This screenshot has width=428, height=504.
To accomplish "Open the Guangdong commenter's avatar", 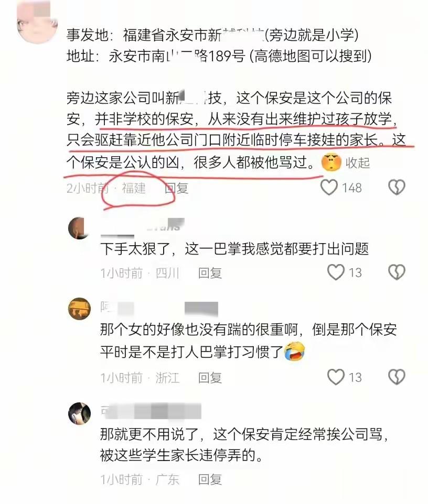I will (80, 413).
